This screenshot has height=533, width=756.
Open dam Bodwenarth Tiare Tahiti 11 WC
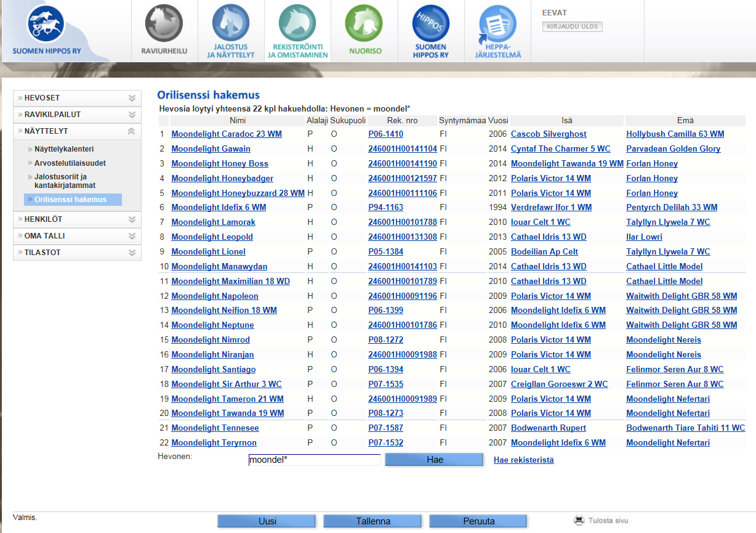coord(686,428)
